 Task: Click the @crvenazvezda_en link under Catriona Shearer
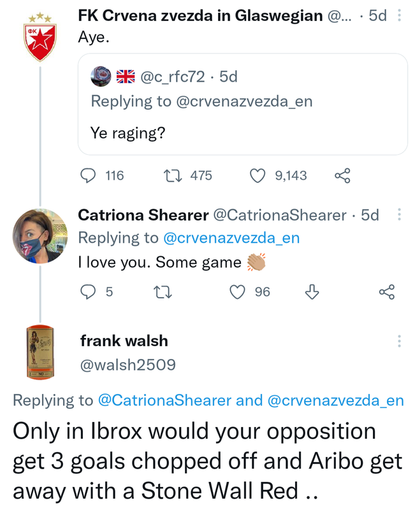[x=231, y=238]
